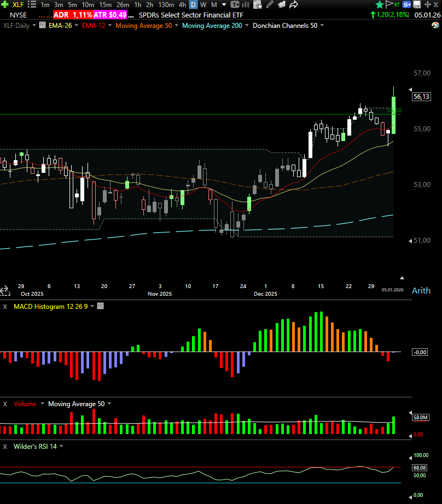Click the NYSE exchange label
The width and height of the screenshot is (442, 504).
(19, 15)
